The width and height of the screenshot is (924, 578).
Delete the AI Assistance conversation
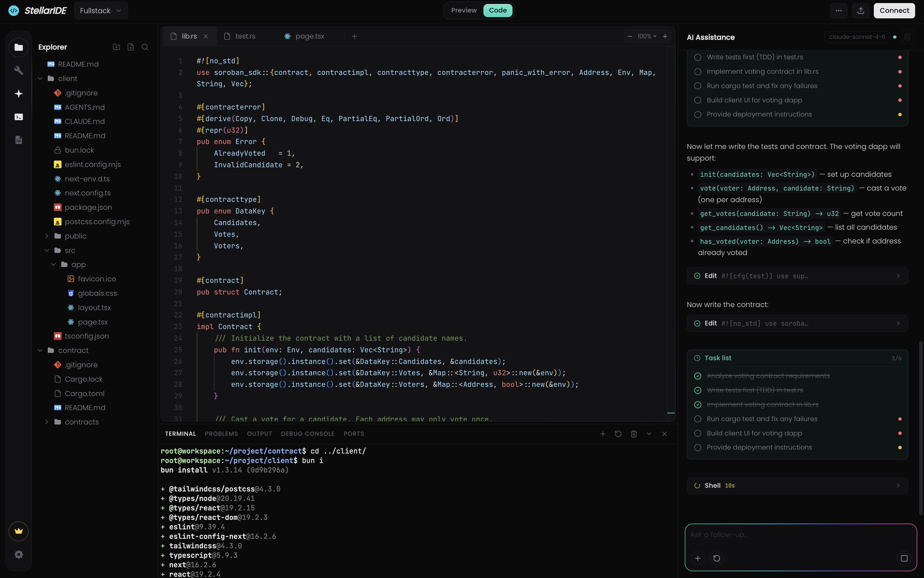click(907, 37)
